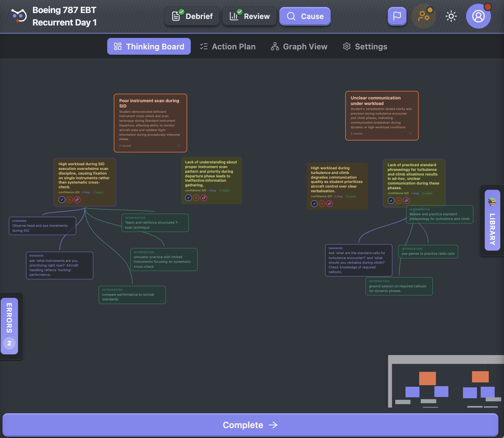The height and width of the screenshot is (438, 504).
Task: Click the owl app logo icon
Action: pos(19,16)
